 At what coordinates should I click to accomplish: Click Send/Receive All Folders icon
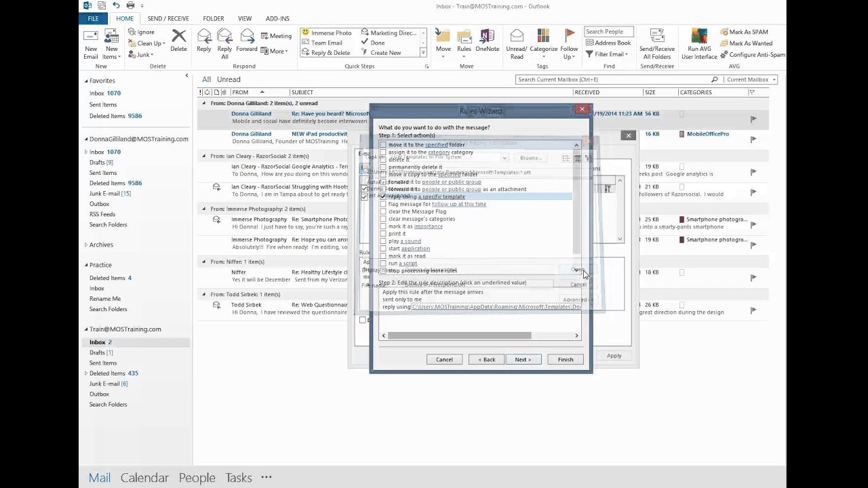pos(657,44)
